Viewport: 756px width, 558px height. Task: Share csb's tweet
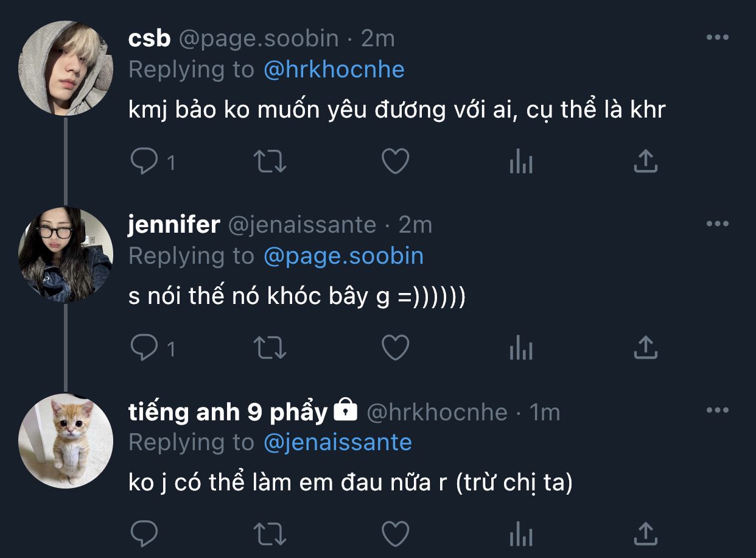pos(645,162)
